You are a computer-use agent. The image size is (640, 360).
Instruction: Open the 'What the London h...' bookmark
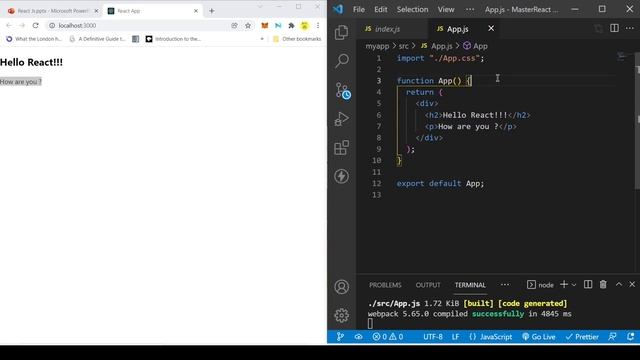(33, 39)
